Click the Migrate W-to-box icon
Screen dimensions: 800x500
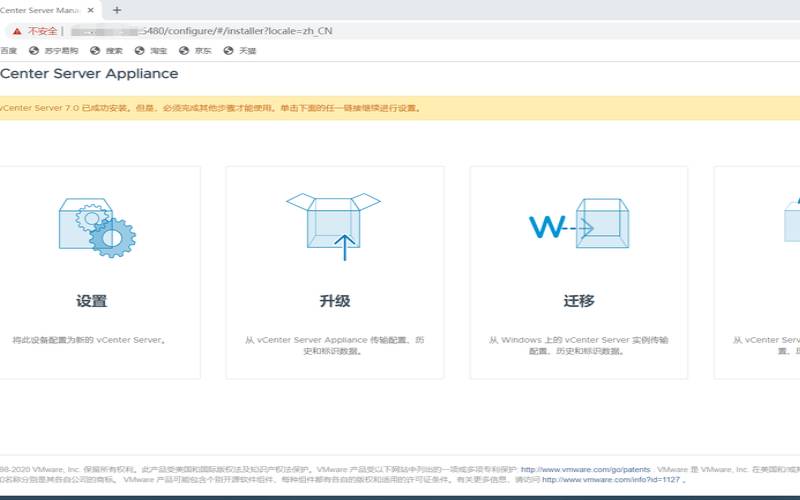[579, 223]
